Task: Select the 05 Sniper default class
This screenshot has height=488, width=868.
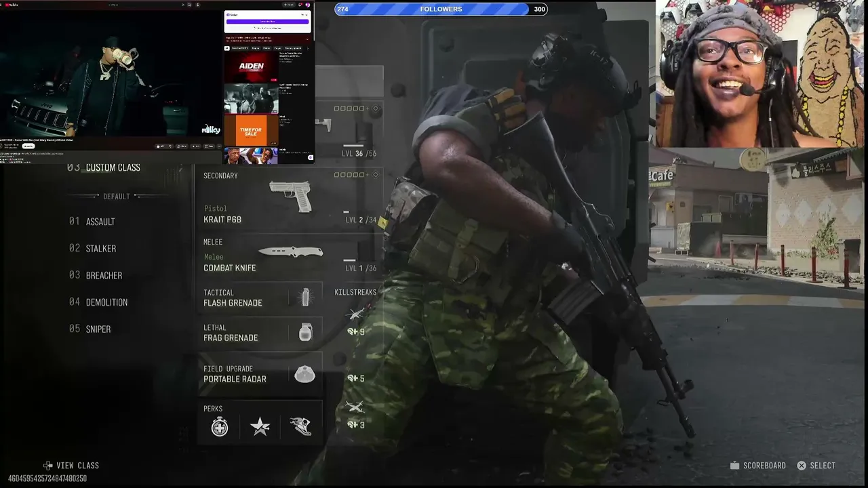Action: click(x=90, y=329)
